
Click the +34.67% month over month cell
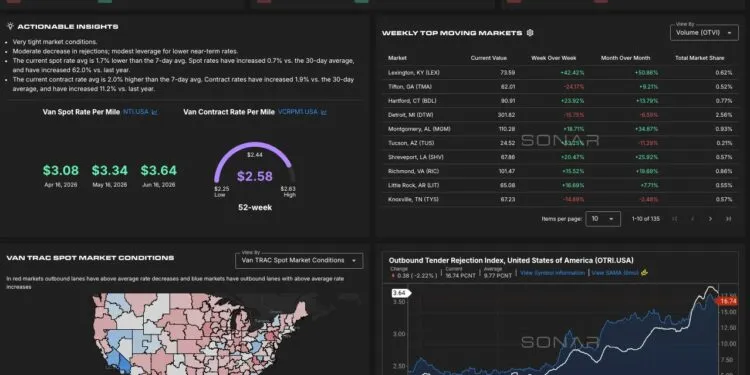[646, 129]
